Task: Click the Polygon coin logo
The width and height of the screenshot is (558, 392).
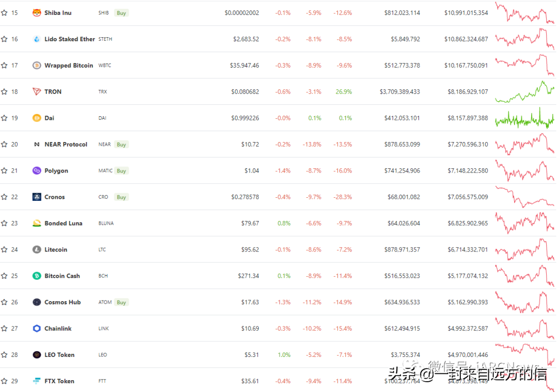Action: coord(37,170)
